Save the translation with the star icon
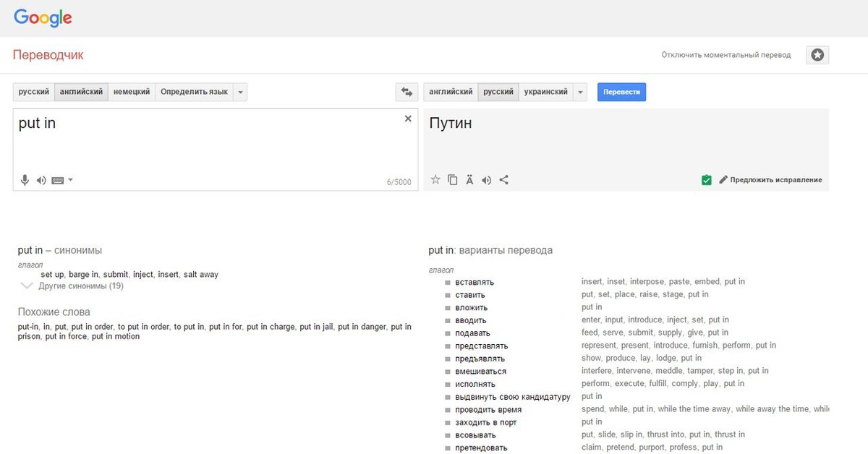This screenshot has height=454, width=868. 435,180
